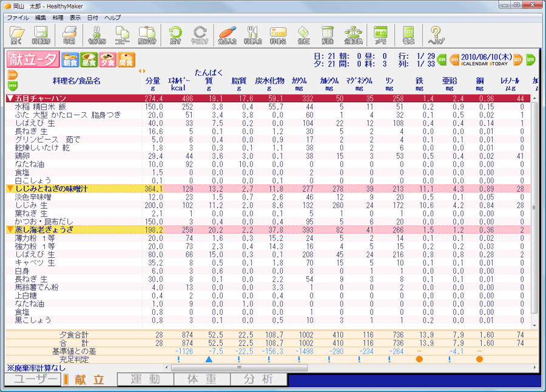Screen dimensions: 546x392
Task: Switch to the 分析 tab
Action: [258, 379]
